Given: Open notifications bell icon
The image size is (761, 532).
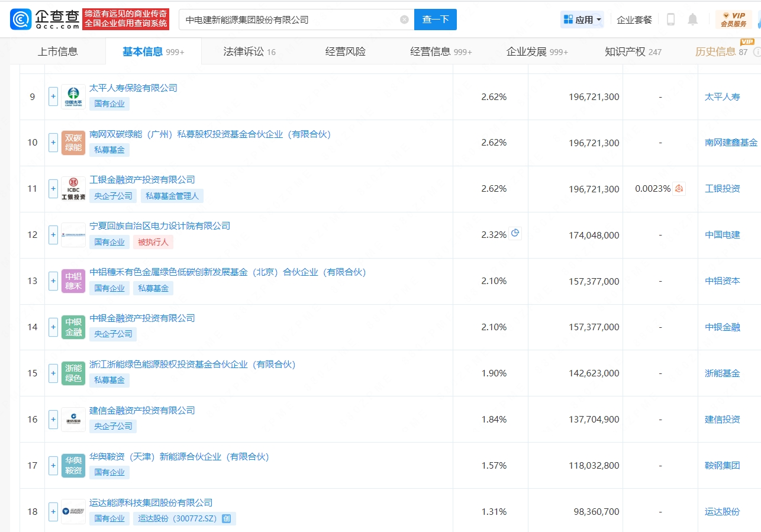Looking at the screenshot, I should point(692,20).
